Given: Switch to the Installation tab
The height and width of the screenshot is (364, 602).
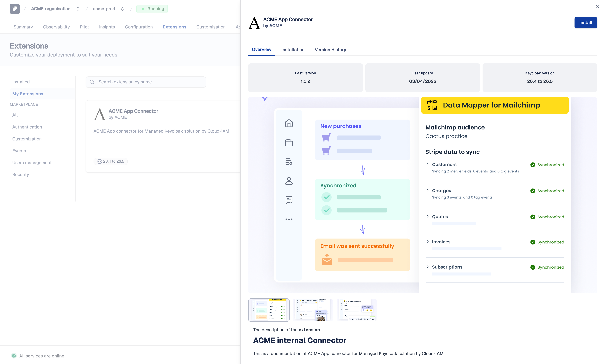Looking at the screenshot, I should coord(293,50).
